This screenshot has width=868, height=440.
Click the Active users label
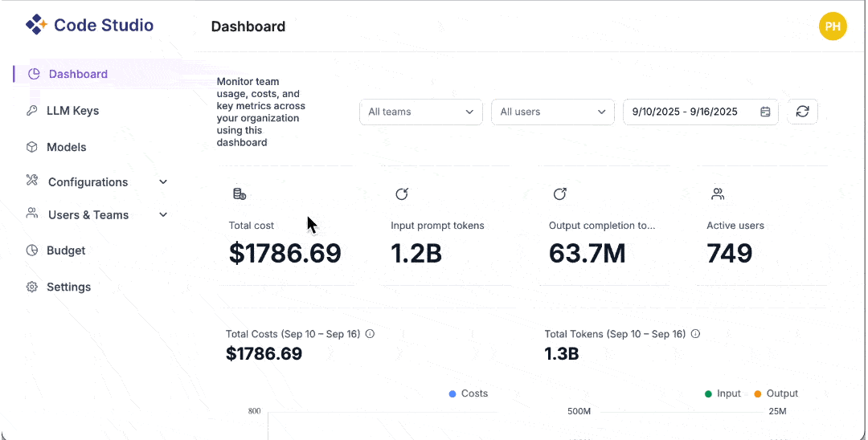(735, 226)
